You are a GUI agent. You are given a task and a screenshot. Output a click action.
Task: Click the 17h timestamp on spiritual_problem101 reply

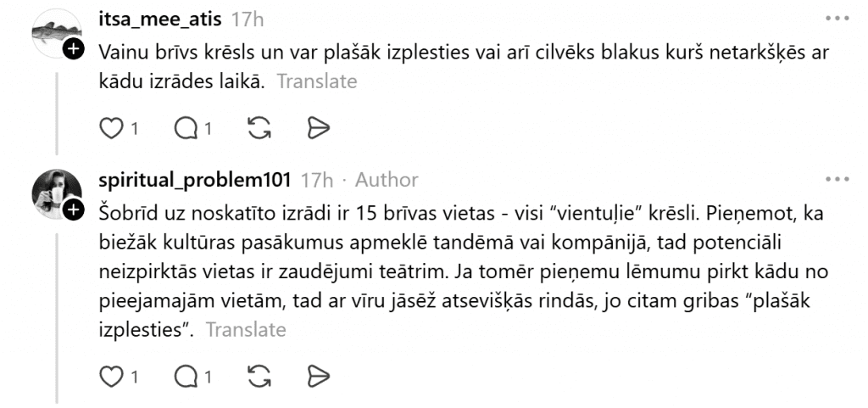tap(317, 180)
